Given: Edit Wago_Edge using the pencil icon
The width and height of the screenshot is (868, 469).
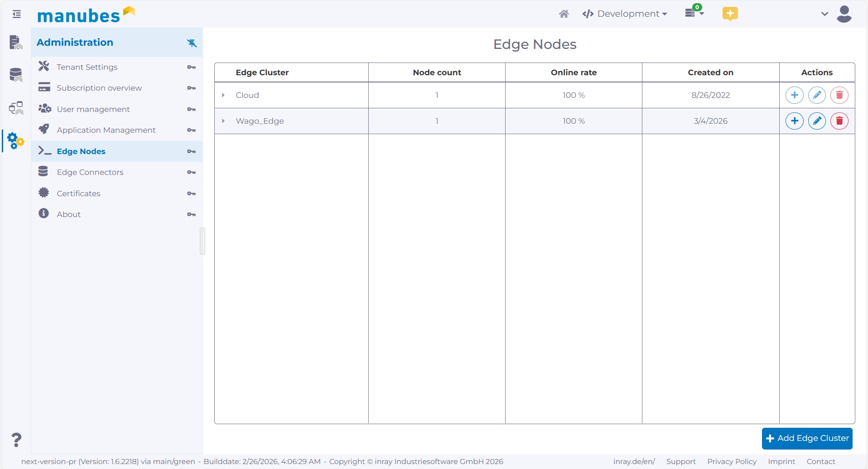Looking at the screenshot, I should (817, 121).
